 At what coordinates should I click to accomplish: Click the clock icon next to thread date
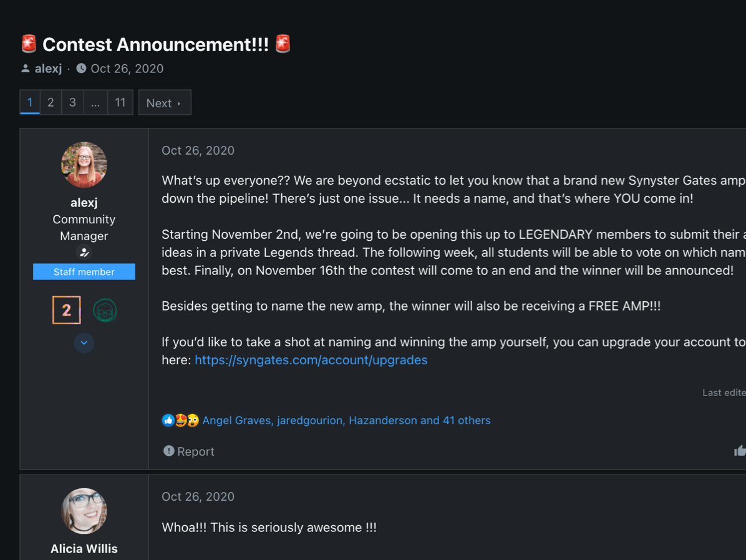click(x=81, y=69)
